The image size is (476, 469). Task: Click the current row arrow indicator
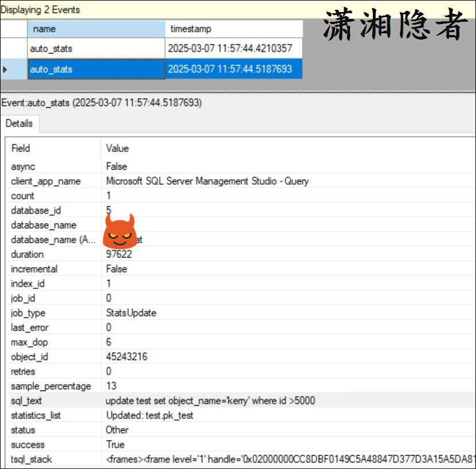pyautogui.click(x=6, y=69)
